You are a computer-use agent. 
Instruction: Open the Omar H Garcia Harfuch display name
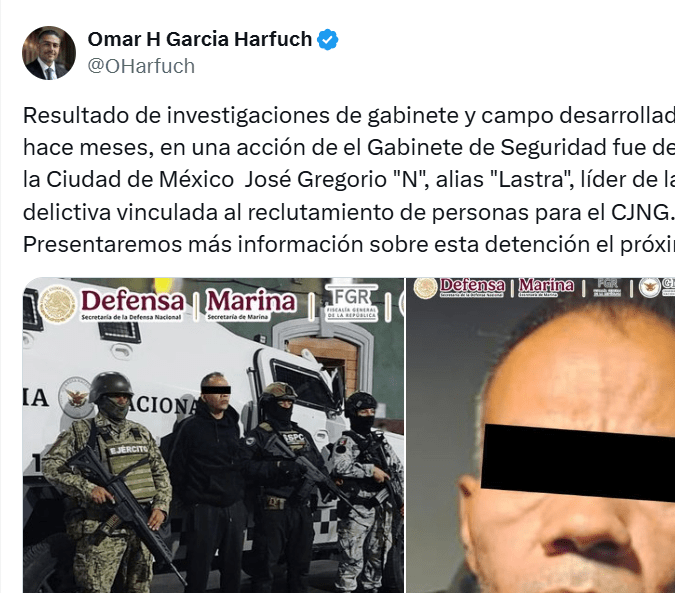tap(200, 39)
